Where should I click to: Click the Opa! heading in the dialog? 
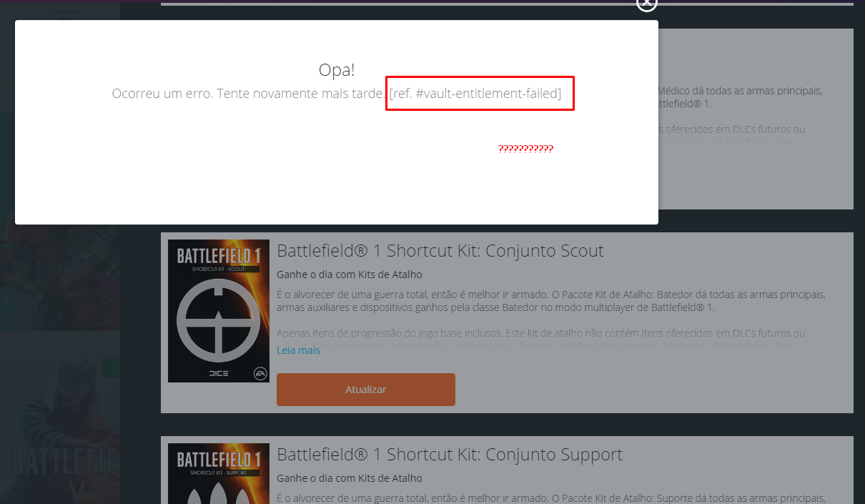(337, 70)
